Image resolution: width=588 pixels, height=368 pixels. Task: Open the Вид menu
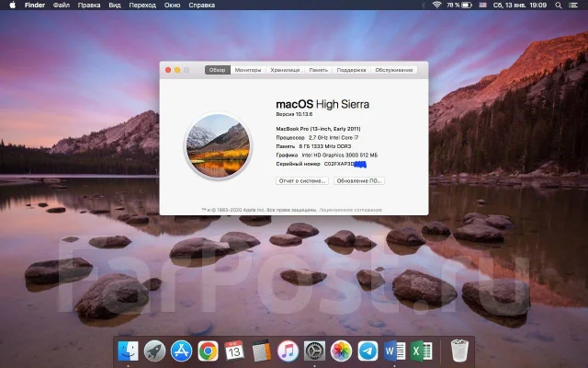(x=114, y=6)
